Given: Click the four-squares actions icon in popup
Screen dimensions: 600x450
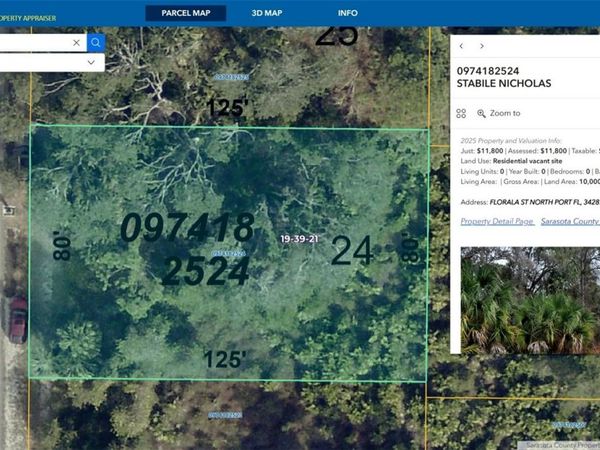Looking at the screenshot, I should pyautogui.click(x=462, y=114).
